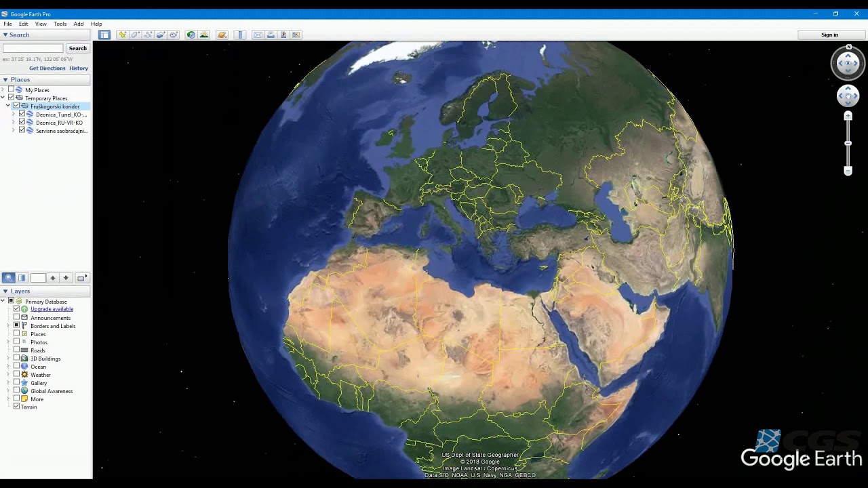
Task: Uncheck Deonica_RU-VR-KO checkbox
Action: [x=22, y=122]
